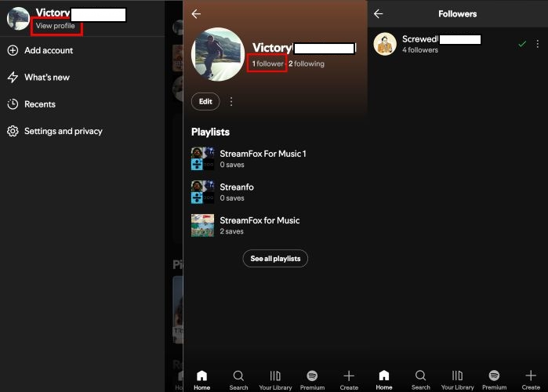
Task: Toggle the green following checkmark for the Screwed user
Action: coord(522,44)
